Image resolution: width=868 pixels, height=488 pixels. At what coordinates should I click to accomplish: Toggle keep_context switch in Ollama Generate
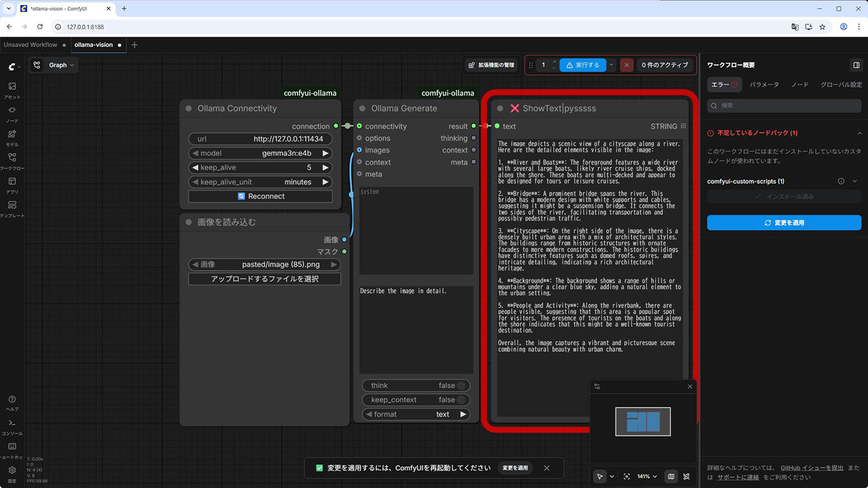[x=461, y=400]
